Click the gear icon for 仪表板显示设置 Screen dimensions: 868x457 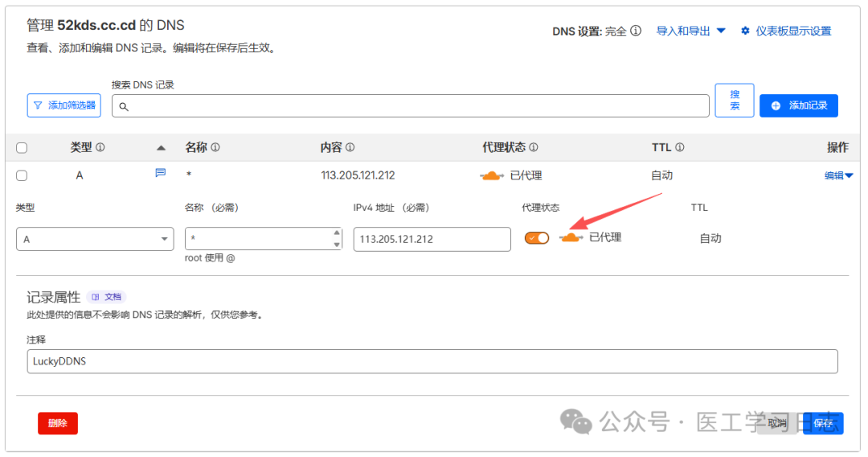point(745,31)
